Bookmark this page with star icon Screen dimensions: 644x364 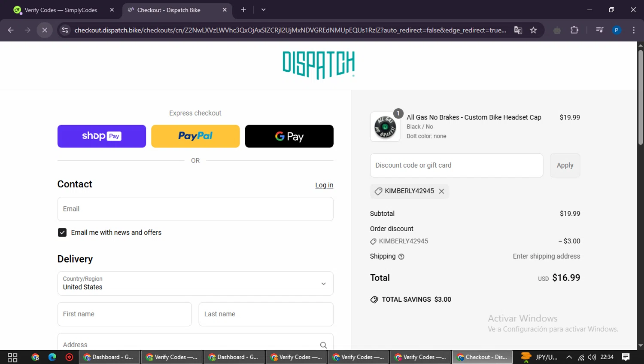pyautogui.click(x=533, y=30)
